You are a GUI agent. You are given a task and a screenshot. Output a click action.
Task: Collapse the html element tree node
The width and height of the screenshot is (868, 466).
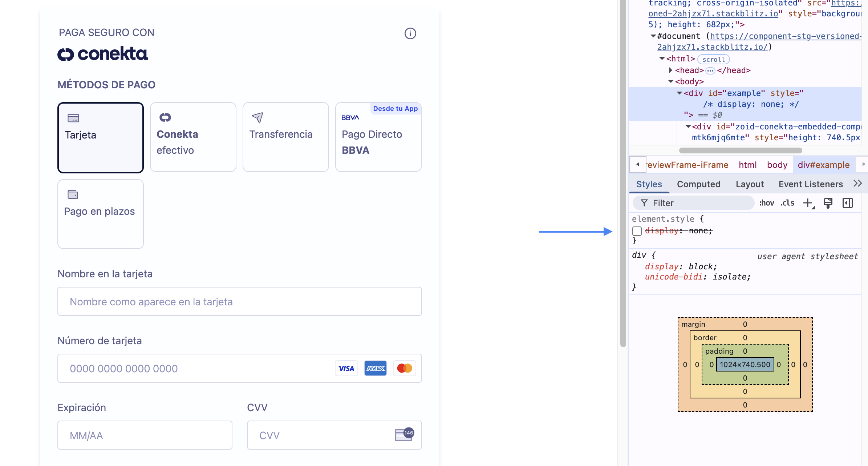pyautogui.click(x=662, y=59)
